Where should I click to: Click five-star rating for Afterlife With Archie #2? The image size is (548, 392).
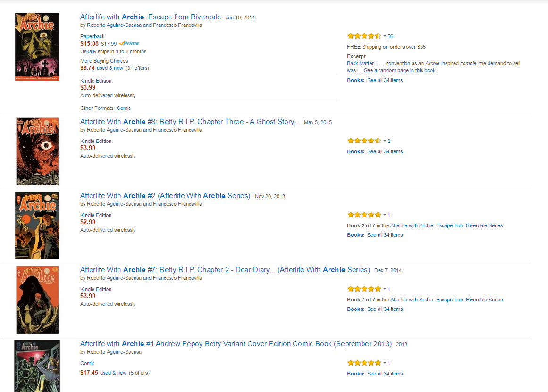364,215
